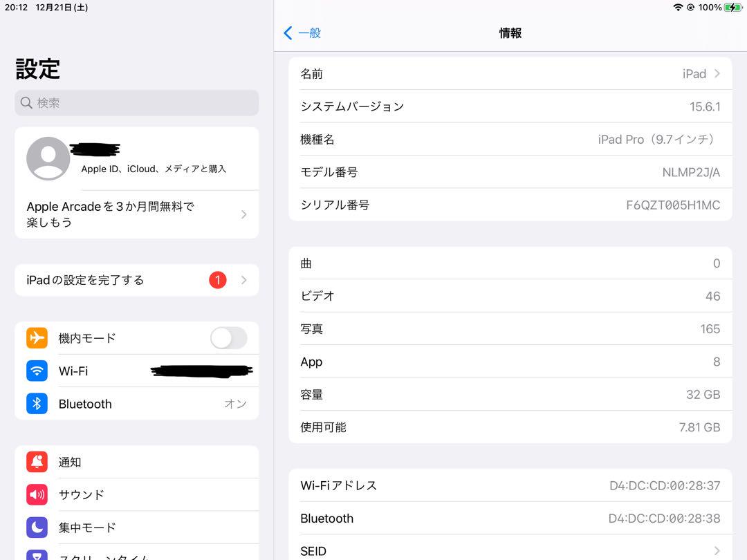Tap the magnifier icon in search field
The image size is (747, 560).
tap(26, 103)
